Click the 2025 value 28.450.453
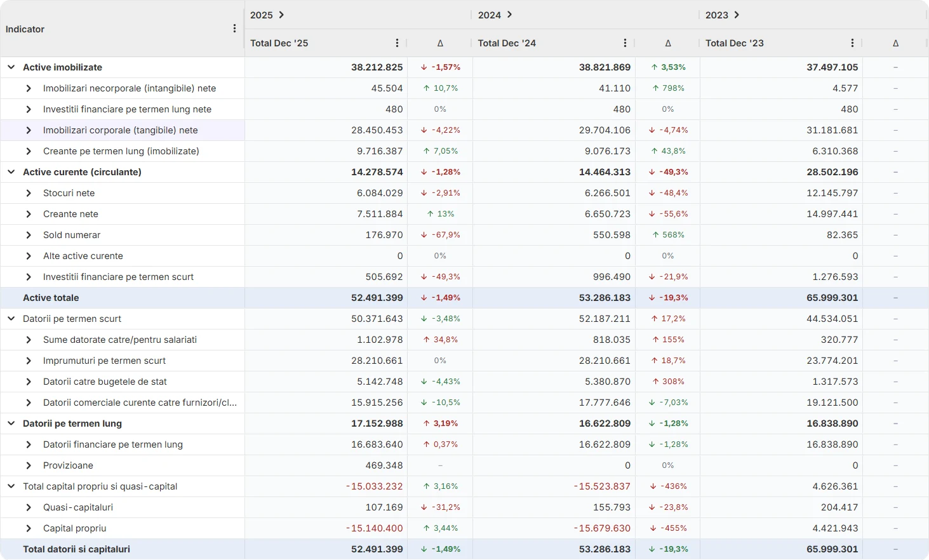 pyautogui.click(x=377, y=130)
